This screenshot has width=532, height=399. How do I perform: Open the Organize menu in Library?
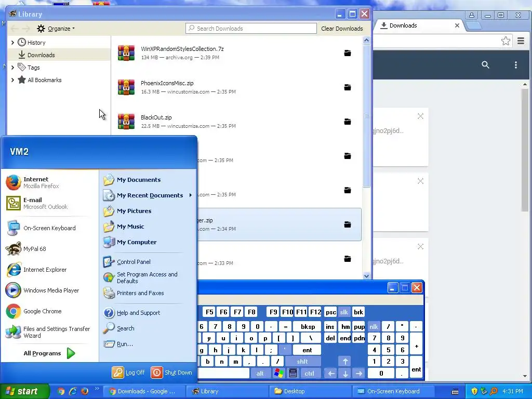click(x=56, y=29)
